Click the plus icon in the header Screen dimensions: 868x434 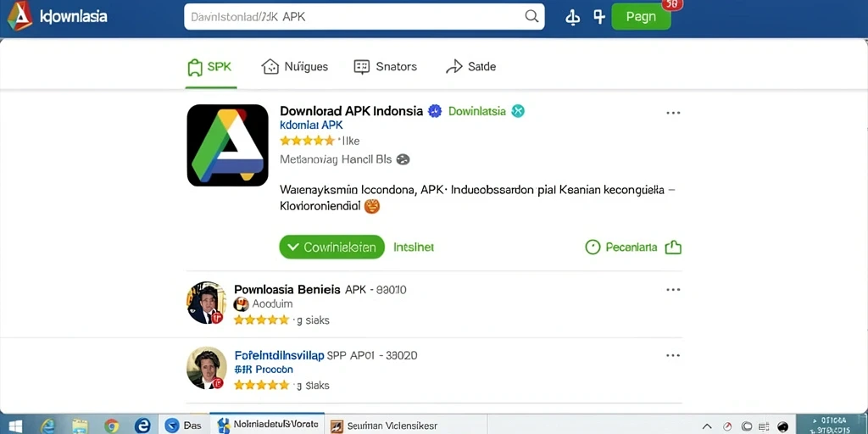pyautogui.click(x=599, y=17)
